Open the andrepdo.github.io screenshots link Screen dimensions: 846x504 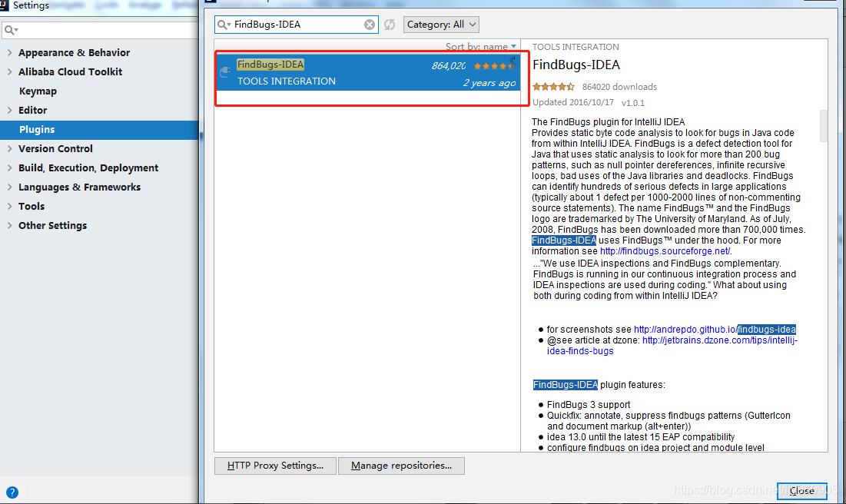point(715,329)
